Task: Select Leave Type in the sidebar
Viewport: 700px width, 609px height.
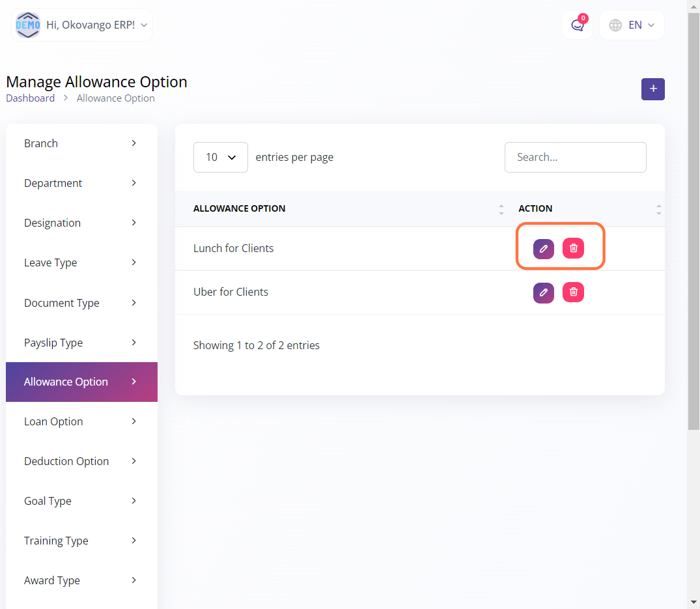Action: click(x=81, y=262)
